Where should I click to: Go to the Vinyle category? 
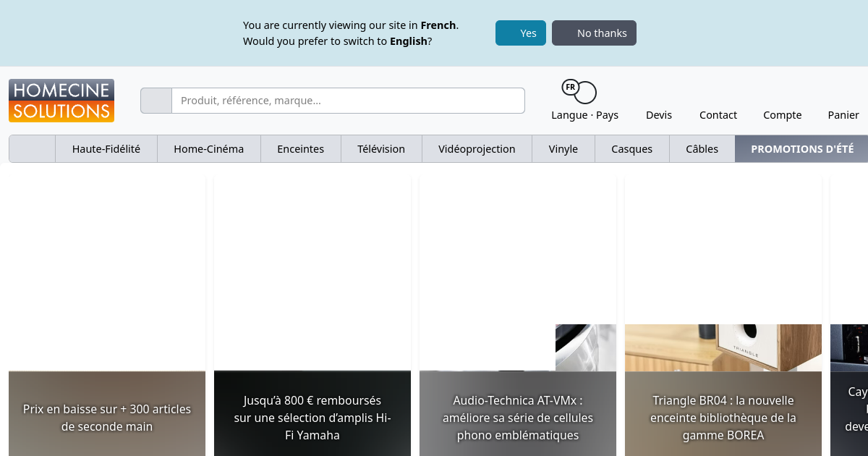click(563, 149)
